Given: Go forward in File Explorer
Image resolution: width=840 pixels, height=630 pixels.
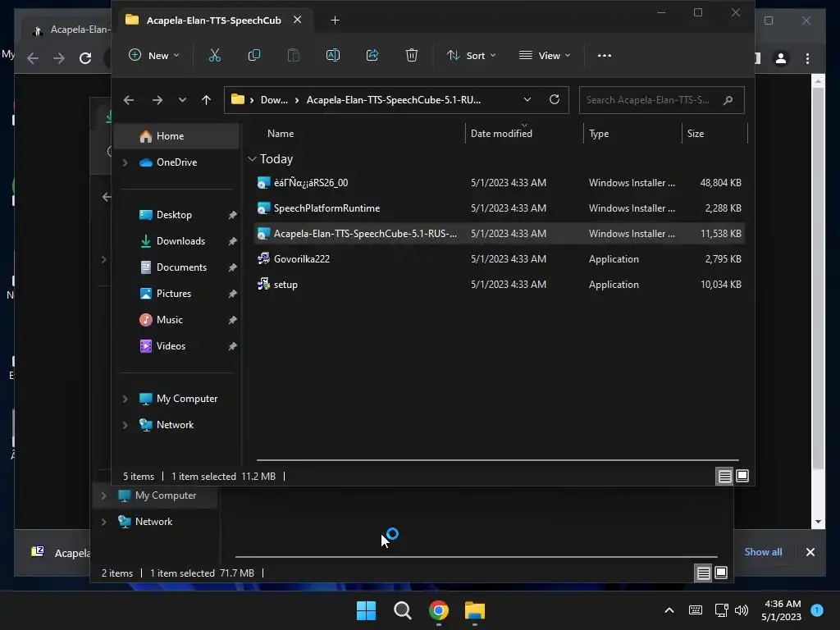Looking at the screenshot, I should [157, 100].
